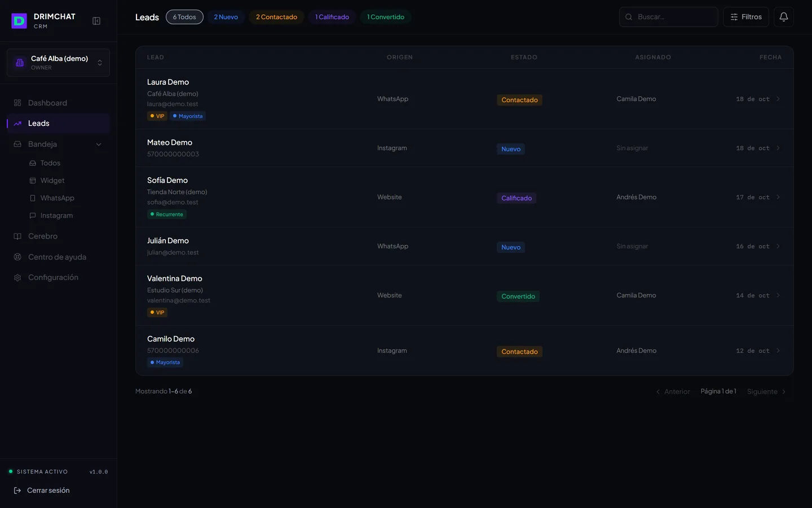Collapse the sidebar with the panel icon

pyautogui.click(x=96, y=21)
